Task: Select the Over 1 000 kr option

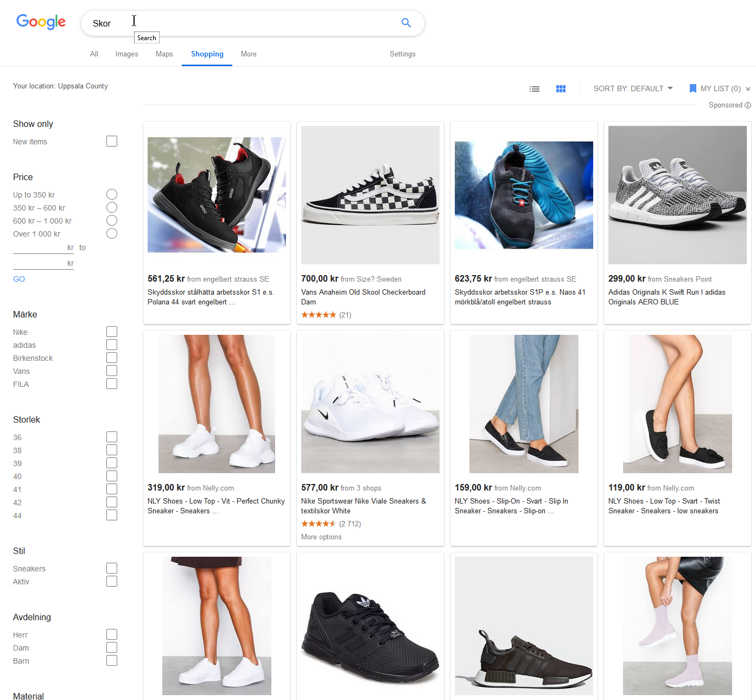Action: pos(112,233)
